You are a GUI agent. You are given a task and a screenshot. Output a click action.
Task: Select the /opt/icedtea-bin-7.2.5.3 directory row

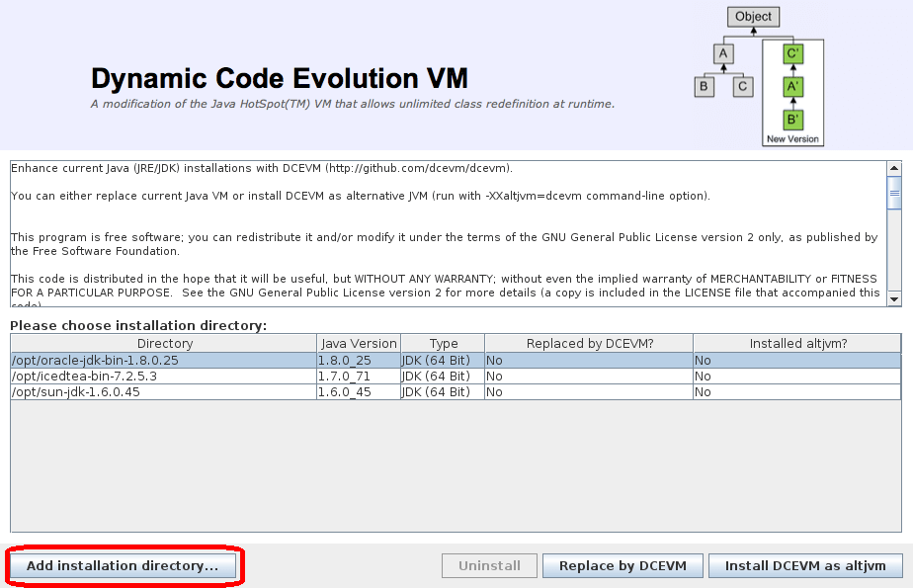456,377
